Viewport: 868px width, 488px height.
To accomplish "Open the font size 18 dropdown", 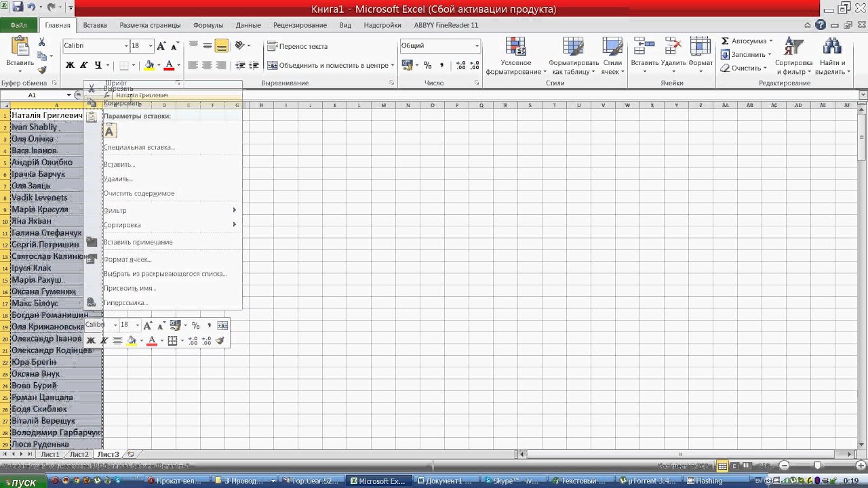I will (151, 46).
